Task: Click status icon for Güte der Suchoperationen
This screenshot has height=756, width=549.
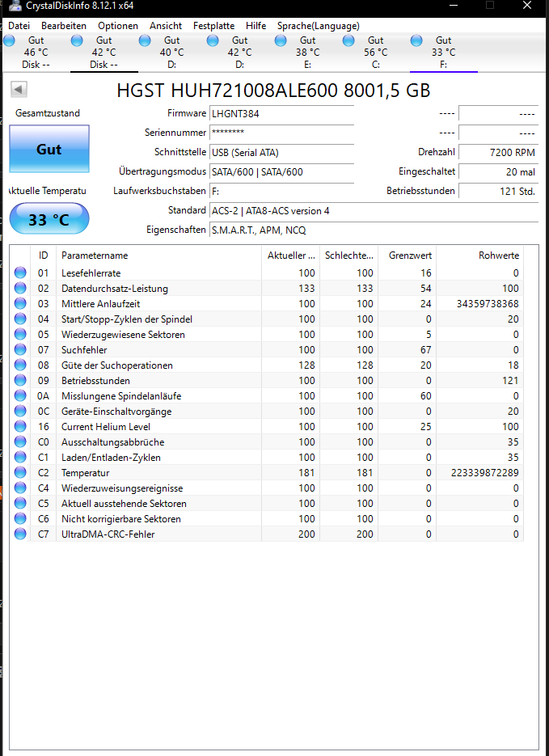Action: [x=20, y=365]
